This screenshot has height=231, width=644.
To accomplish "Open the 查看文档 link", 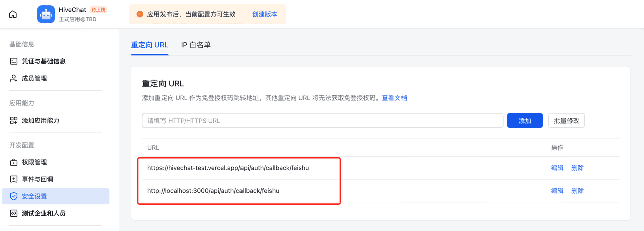I will coord(394,98).
